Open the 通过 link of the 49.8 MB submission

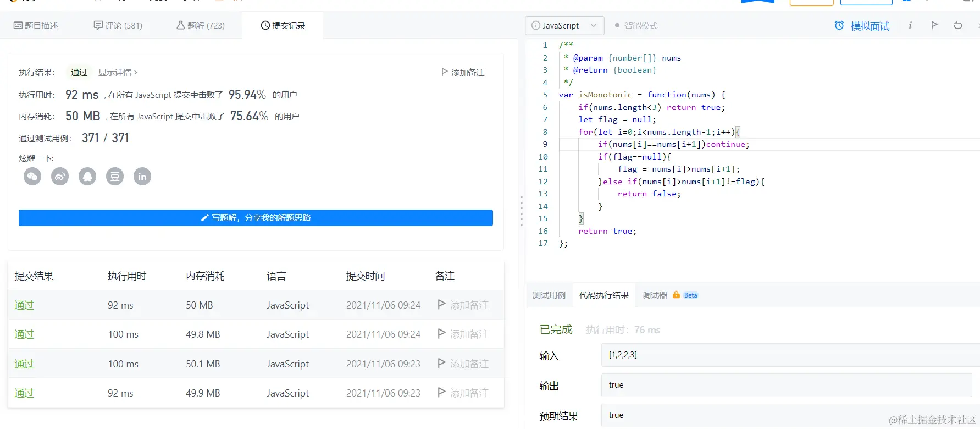[x=24, y=334]
